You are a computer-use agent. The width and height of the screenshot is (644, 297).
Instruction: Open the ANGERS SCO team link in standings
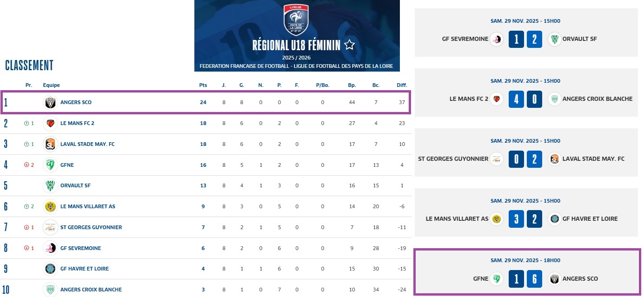click(76, 102)
